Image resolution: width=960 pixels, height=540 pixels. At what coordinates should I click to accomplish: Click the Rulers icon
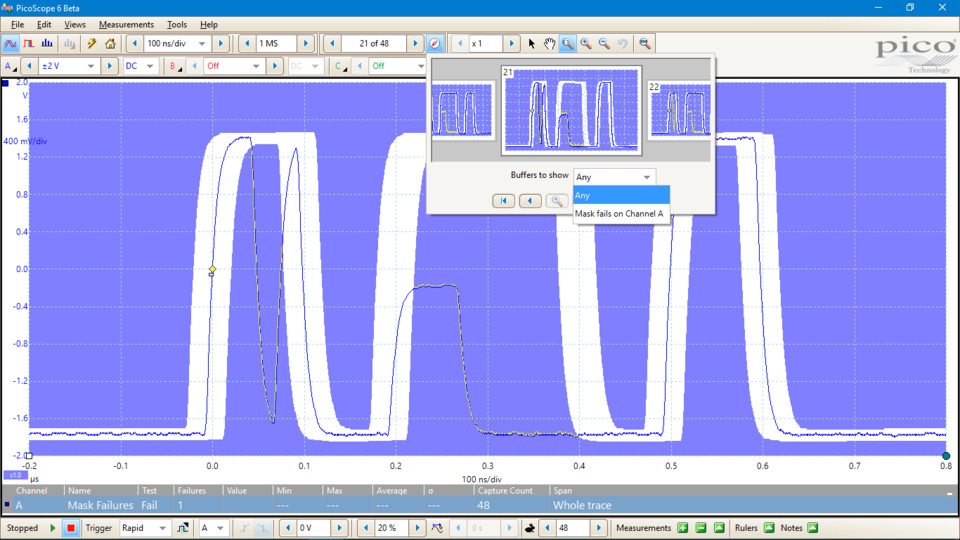(x=769, y=528)
